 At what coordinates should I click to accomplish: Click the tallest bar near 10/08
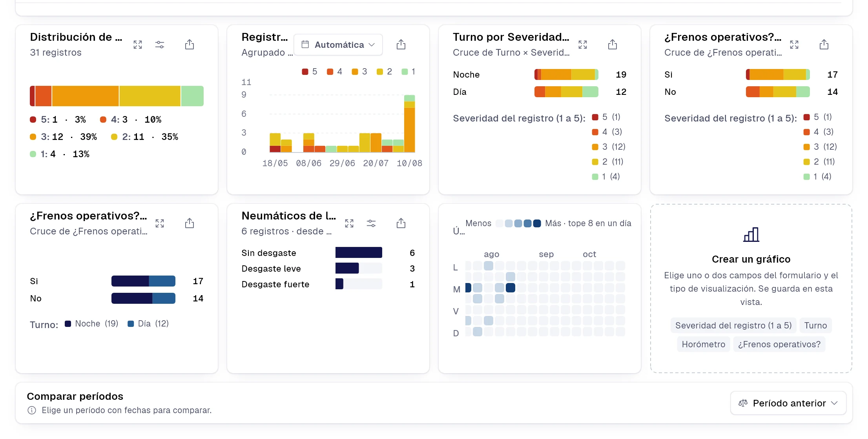pyautogui.click(x=409, y=123)
